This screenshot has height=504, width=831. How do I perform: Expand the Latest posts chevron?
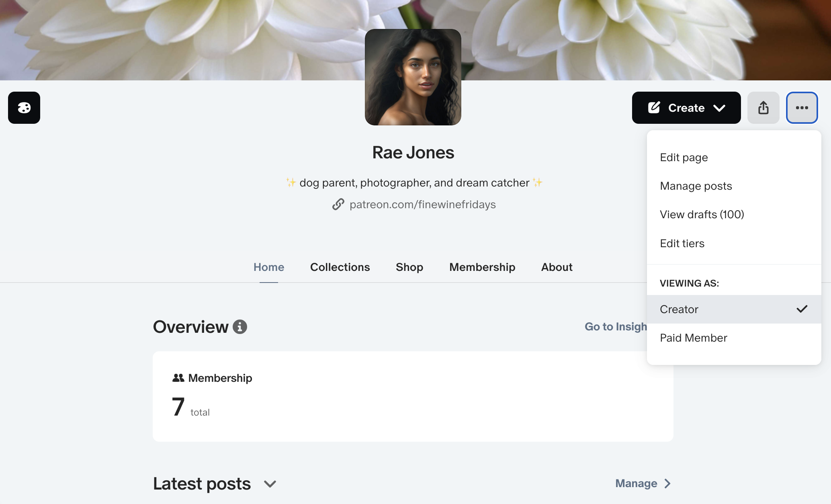click(270, 484)
